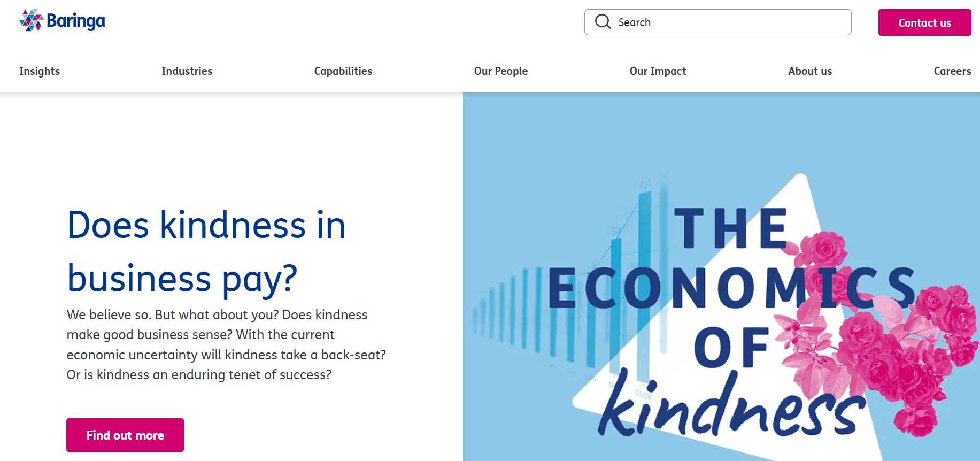Click the Baringa star logo emblem
The height and width of the screenshot is (461, 980).
click(x=31, y=21)
